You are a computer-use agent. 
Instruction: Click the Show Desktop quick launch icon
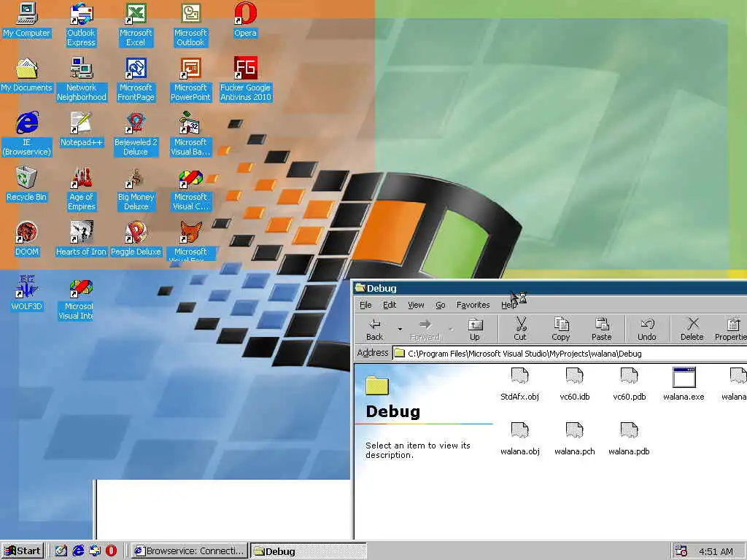61,551
